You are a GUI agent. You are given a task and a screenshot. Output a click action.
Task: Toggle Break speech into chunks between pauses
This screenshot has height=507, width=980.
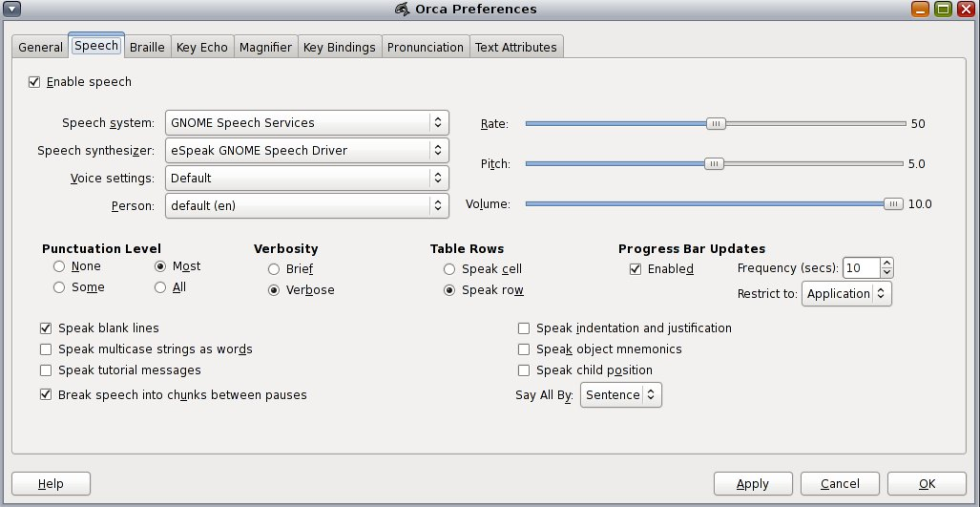[x=46, y=394]
